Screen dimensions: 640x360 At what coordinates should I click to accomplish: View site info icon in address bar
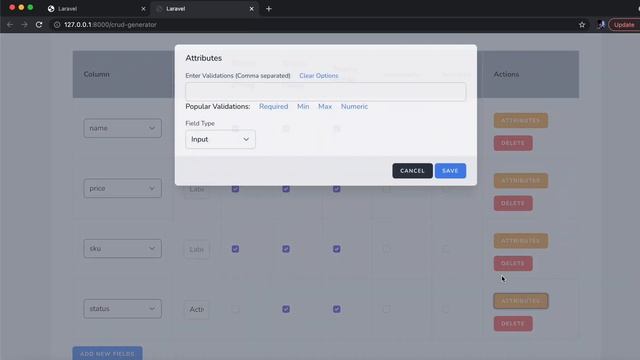coord(57,25)
